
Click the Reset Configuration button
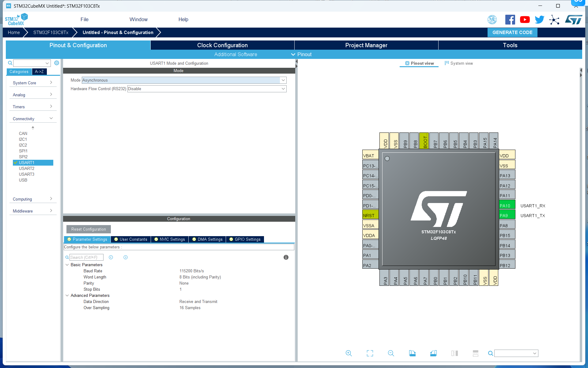89,229
